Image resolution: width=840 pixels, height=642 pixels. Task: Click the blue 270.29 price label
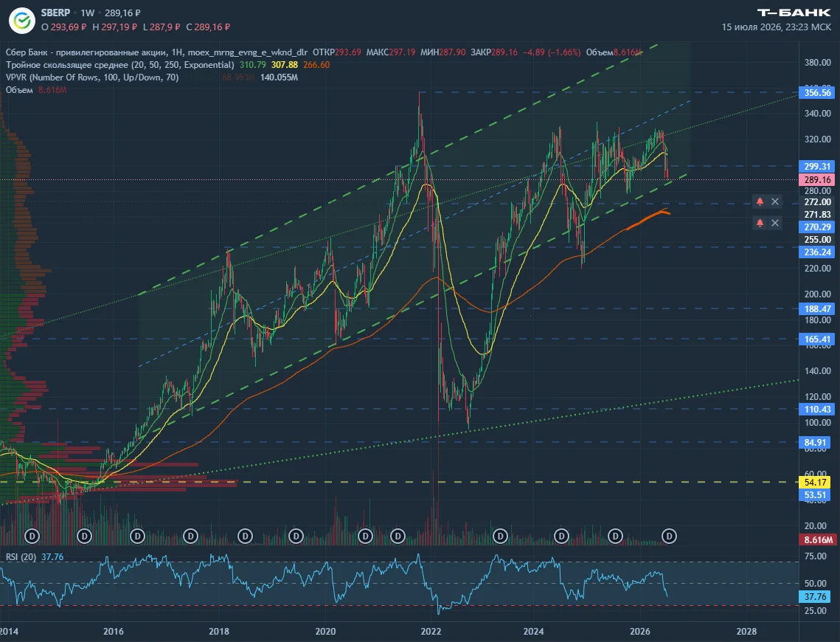coord(817,227)
